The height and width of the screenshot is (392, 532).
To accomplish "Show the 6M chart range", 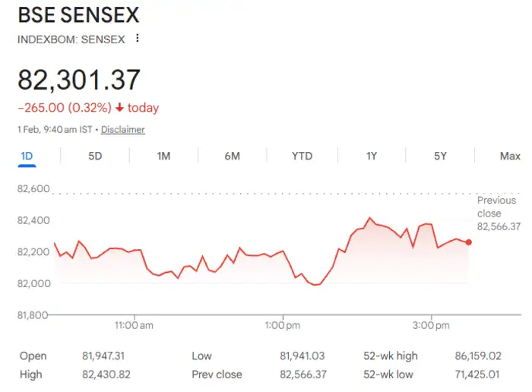I will pyautogui.click(x=233, y=156).
